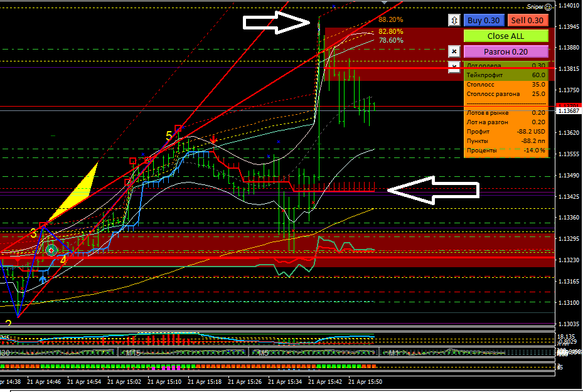Click the M15 timeframe label in indicator
The image size is (583, 392).
133,352
